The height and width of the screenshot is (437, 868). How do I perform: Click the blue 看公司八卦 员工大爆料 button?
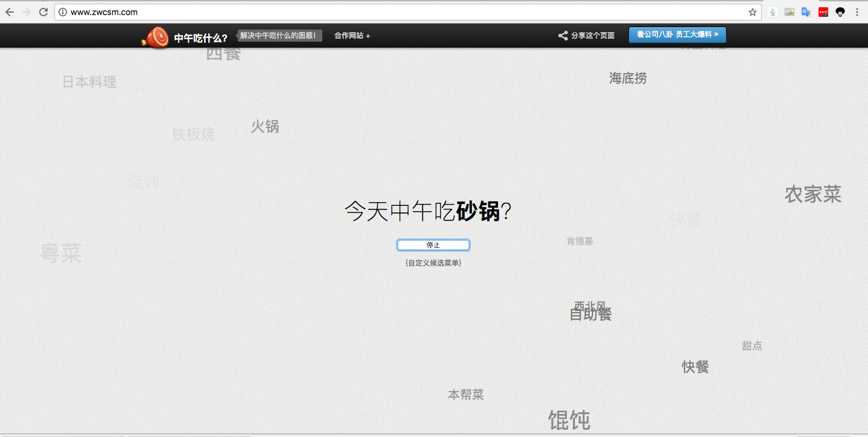click(x=677, y=35)
